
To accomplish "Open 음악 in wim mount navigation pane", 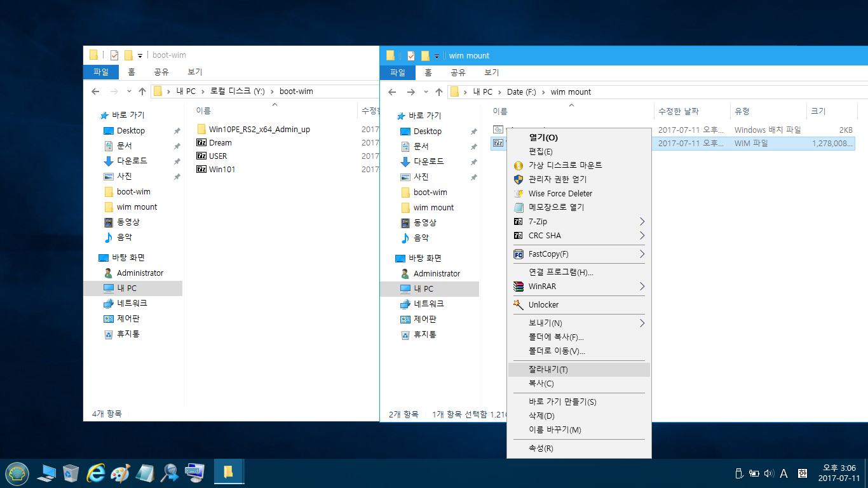I will [x=421, y=238].
